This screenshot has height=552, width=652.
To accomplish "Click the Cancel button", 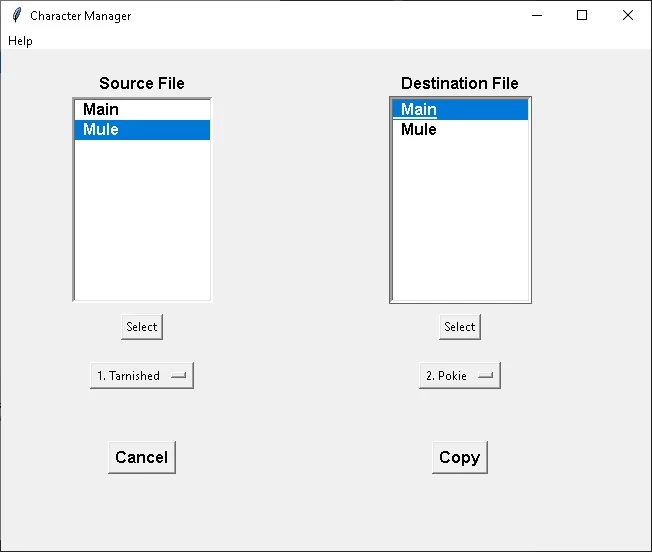I will click(x=142, y=457).
